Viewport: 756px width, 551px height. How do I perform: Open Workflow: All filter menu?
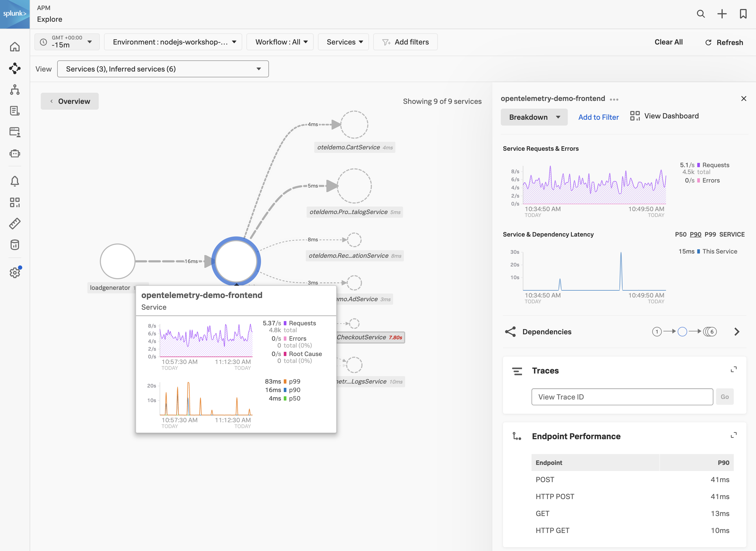point(280,42)
